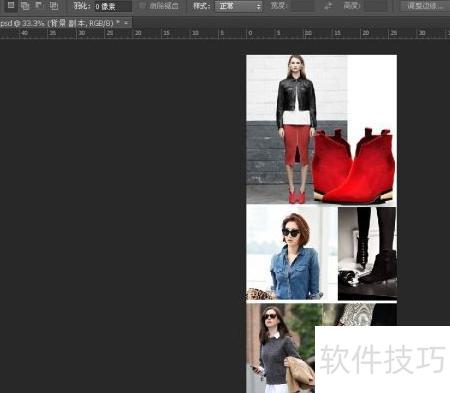Close the document tab with the x

tap(126, 23)
